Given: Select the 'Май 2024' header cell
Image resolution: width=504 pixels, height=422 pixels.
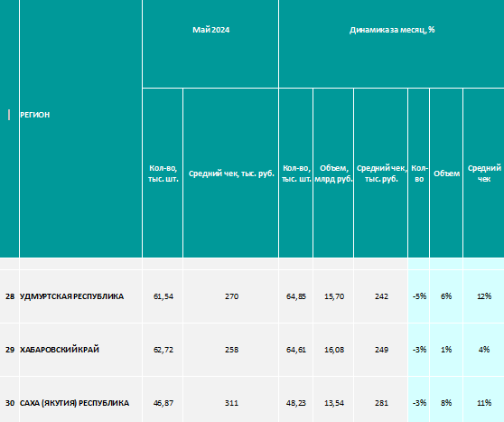Looking at the screenshot, I should click(x=210, y=43).
